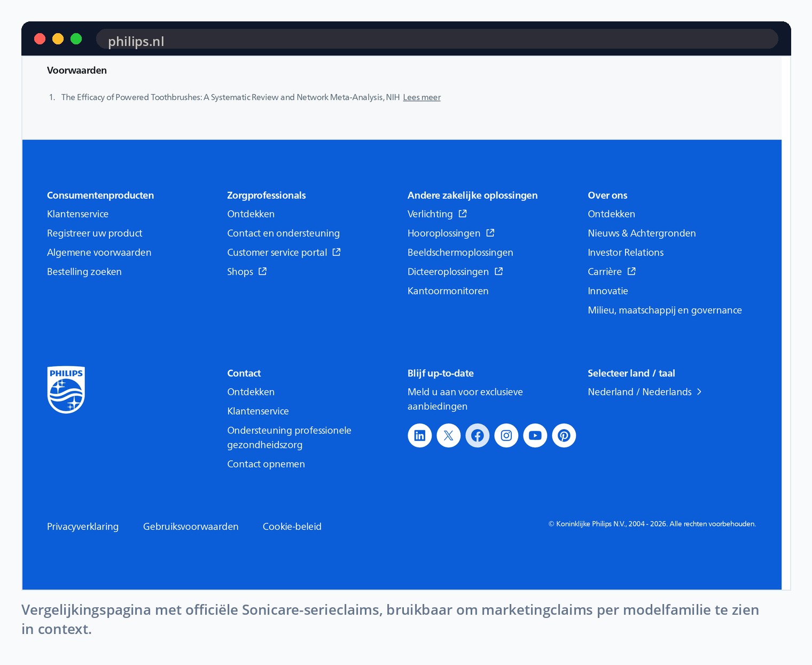Open the Cookie-beleid link
Viewport: 812px width, 665px height.
point(292,527)
